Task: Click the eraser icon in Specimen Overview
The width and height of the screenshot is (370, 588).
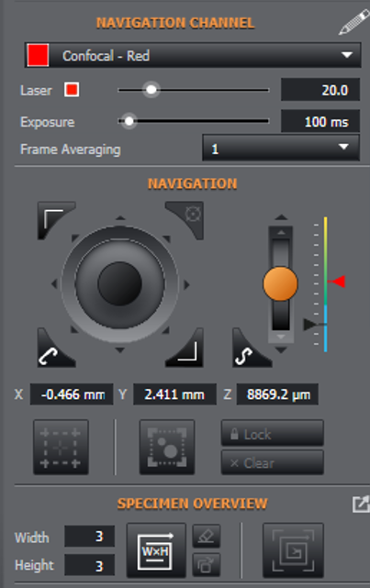Action: 207,536
